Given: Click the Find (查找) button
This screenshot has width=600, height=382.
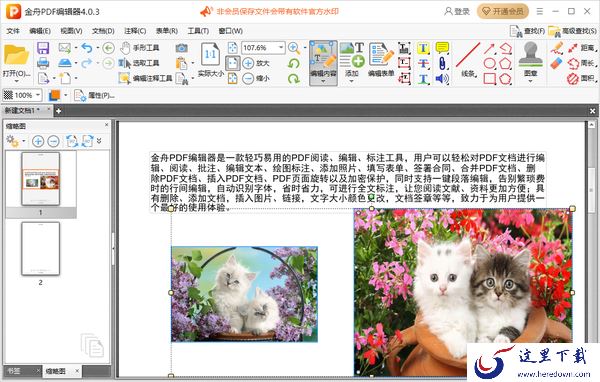Looking at the screenshot, I should click(527, 31).
